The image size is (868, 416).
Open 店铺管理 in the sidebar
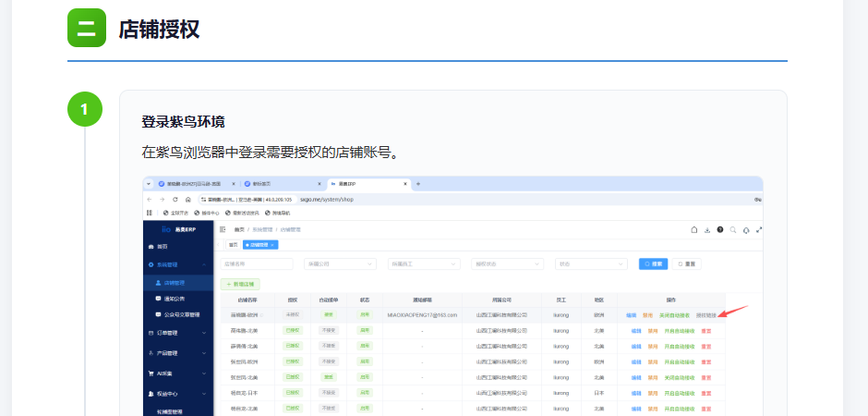178,283
